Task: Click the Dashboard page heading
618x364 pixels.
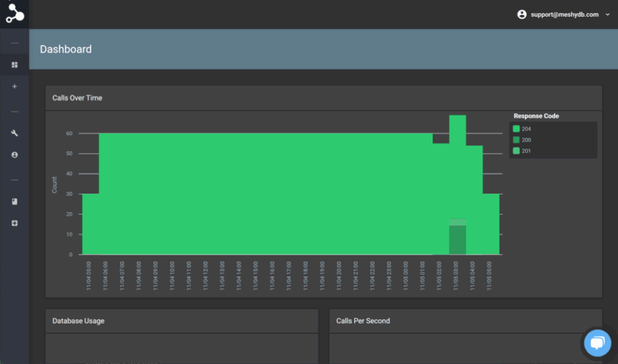Action: pyautogui.click(x=66, y=50)
